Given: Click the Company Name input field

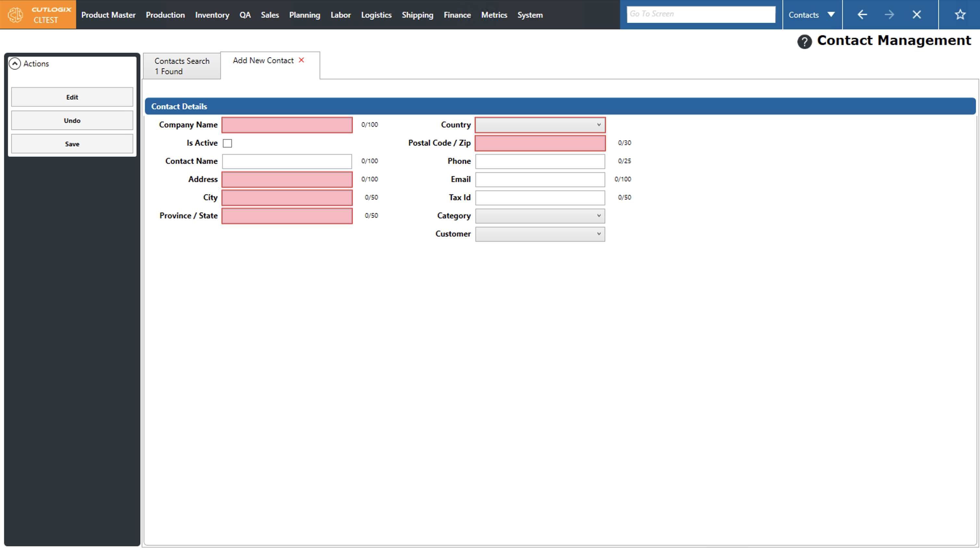Looking at the screenshot, I should (x=287, y=125).
